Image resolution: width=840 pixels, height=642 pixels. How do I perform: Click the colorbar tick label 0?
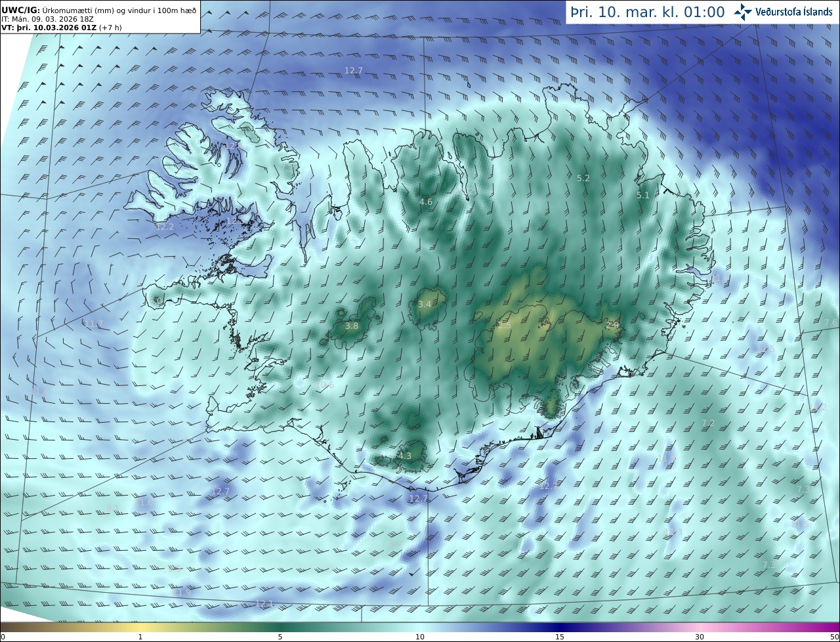(x=3, y=637)
